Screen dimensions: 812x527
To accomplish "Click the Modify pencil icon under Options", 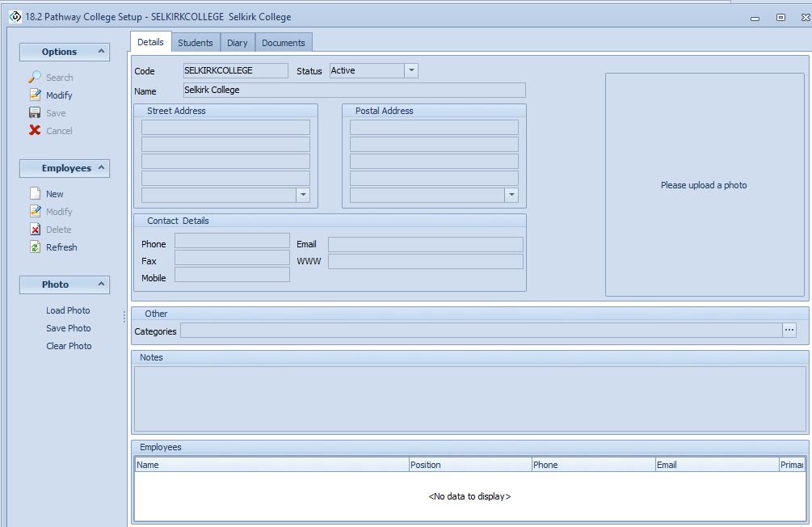I will coord(35,95).
